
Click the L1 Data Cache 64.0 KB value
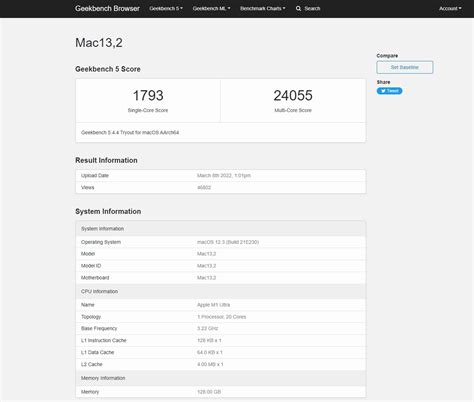tap(210, 353)
